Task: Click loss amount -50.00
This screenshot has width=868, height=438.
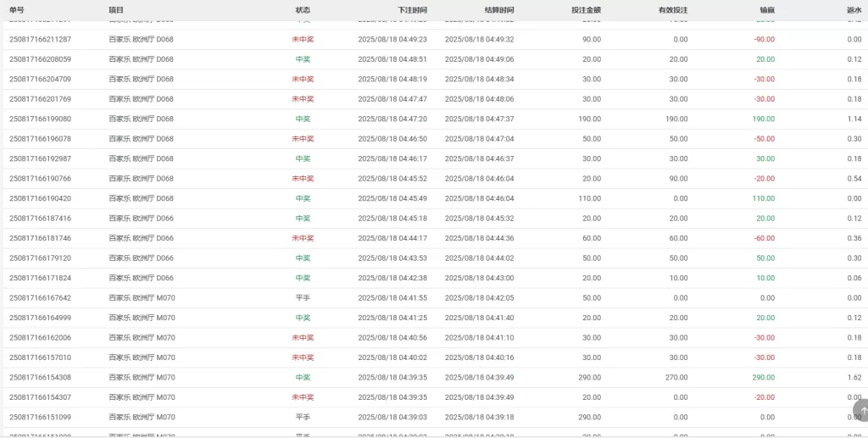Action: pos(765,139)
